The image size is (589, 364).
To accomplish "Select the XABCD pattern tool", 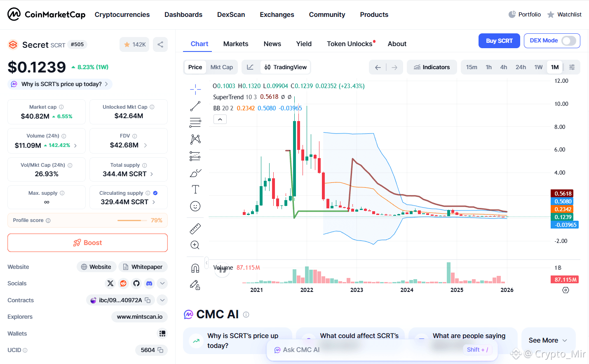I will (195, 139).
